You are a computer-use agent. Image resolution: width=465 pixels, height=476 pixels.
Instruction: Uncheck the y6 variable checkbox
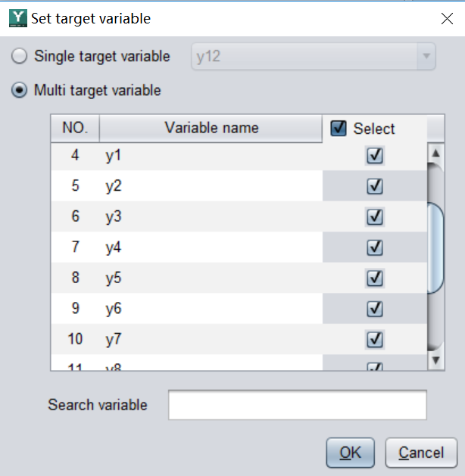374,309
